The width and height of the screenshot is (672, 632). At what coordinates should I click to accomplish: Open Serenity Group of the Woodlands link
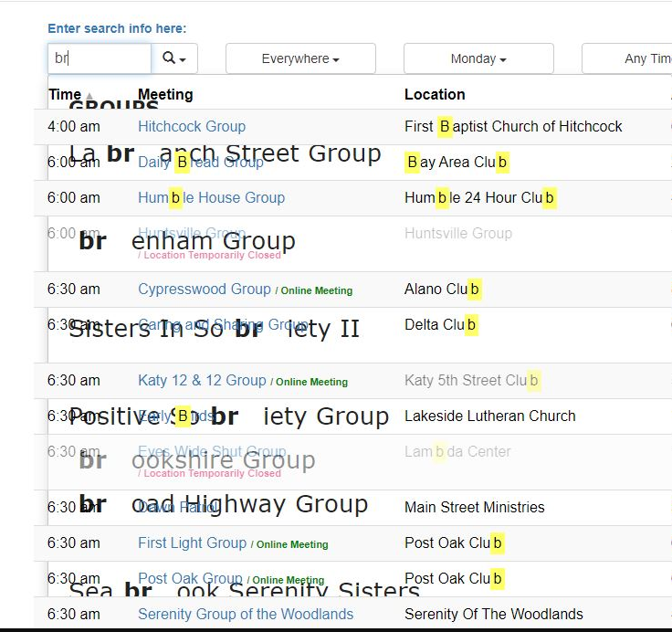(246, 614)
